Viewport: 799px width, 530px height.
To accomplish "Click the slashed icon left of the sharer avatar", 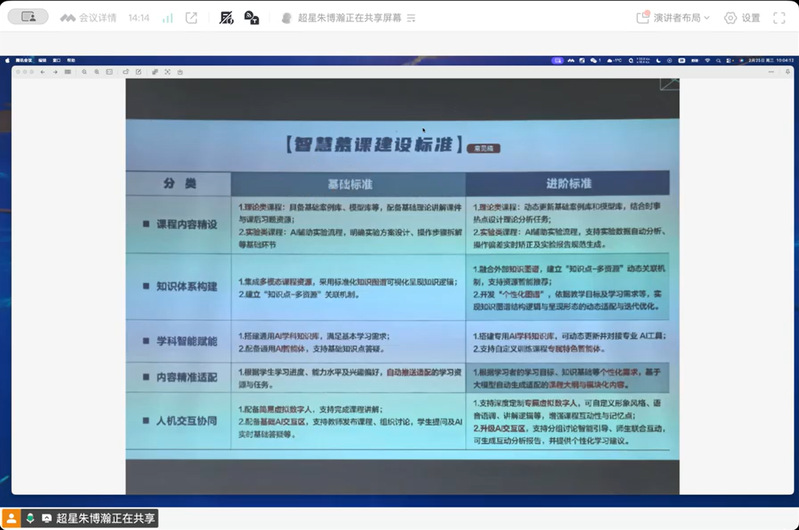I will tap(252, 18).
